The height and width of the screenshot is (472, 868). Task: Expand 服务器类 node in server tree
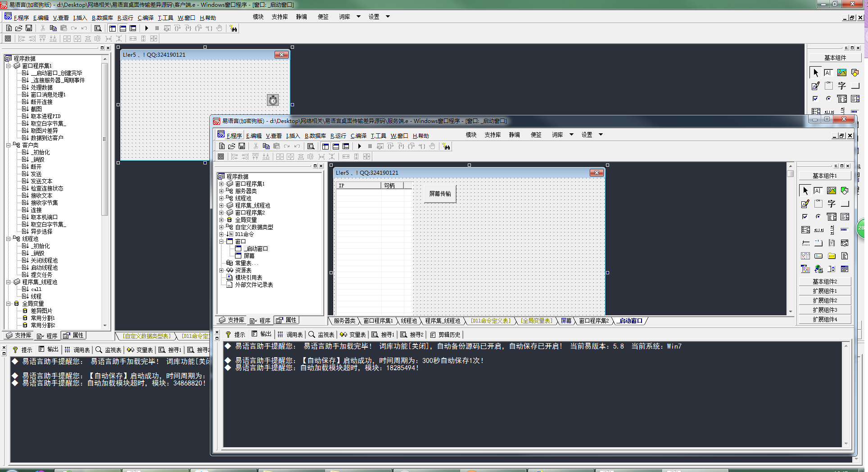click(221, 191)
